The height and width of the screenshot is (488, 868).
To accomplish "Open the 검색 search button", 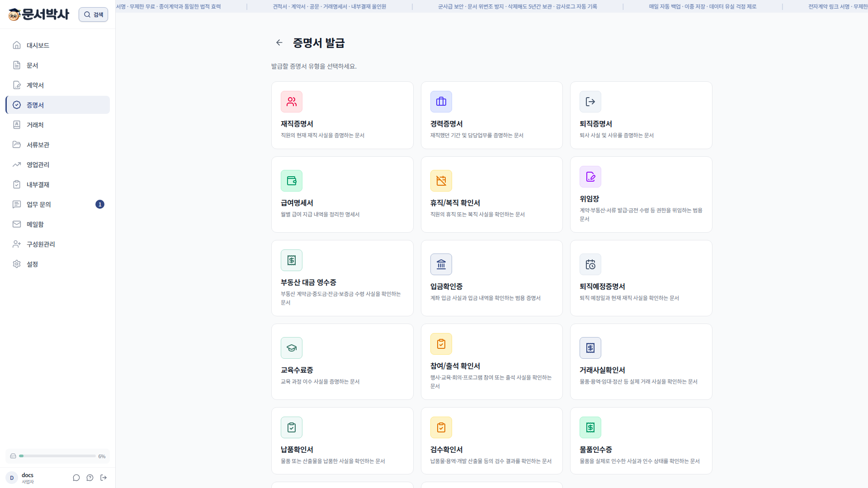I will coord(93,14).
